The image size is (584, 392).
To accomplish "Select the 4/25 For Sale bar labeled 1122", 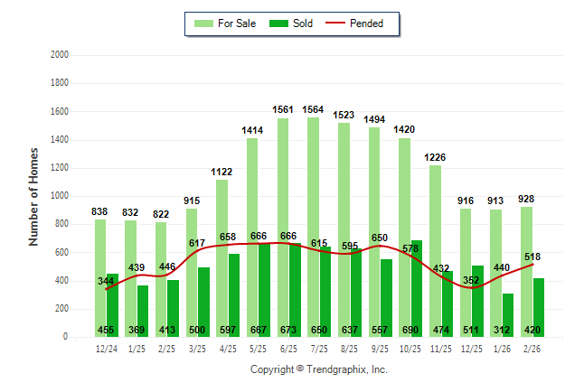I will coord(221,253).
